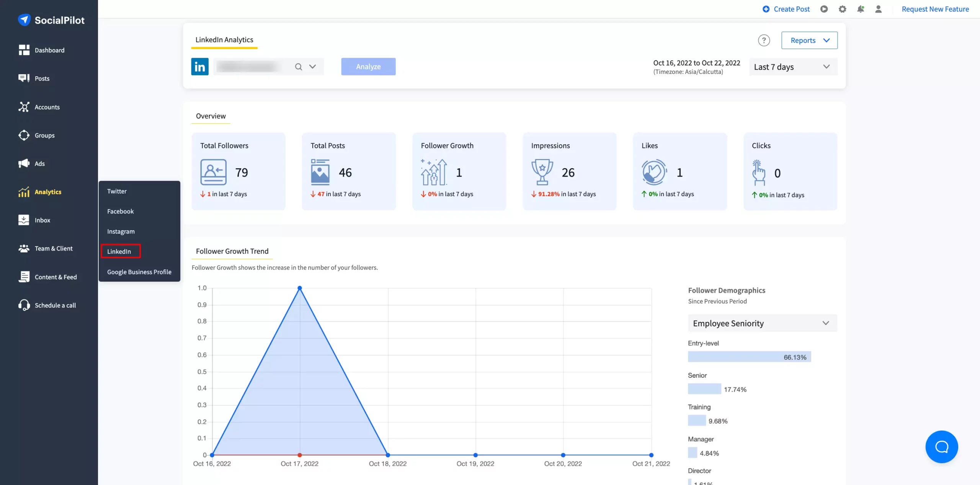This screenshot has width=980, height=485.
Task: Open the Last 7 days dropdown
Action: coord(793,67)
